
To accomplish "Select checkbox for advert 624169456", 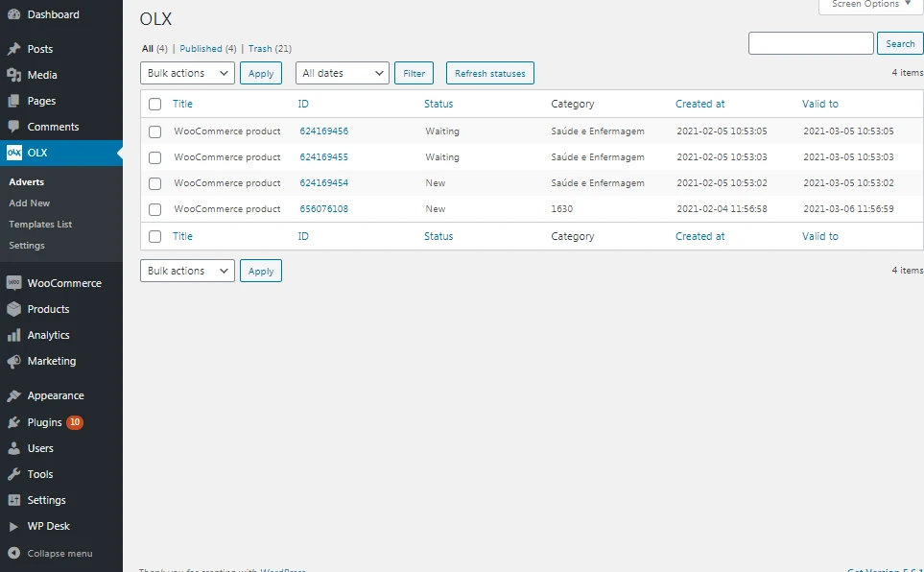I will click(x=155, y=131).
